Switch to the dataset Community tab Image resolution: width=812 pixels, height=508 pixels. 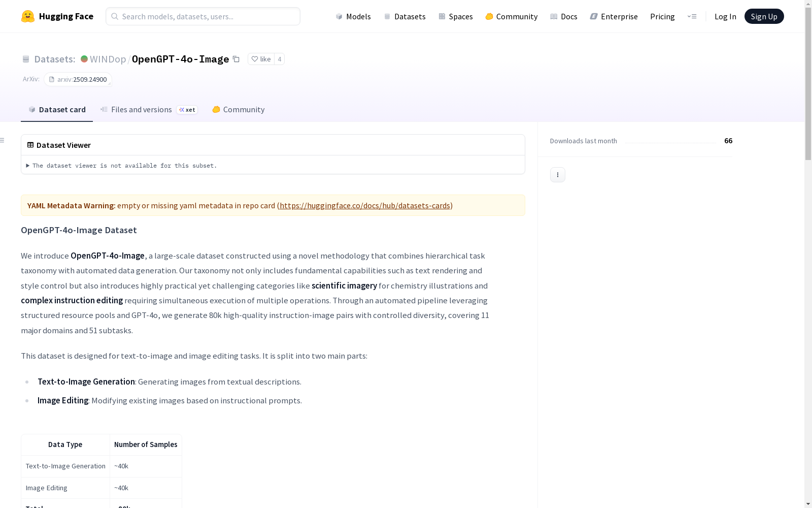[x=239, y=110]
